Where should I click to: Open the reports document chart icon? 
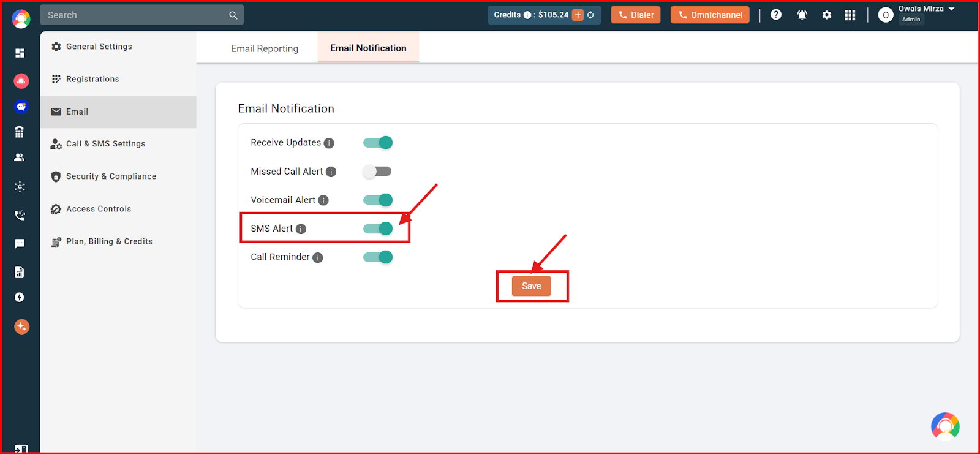pyautogui.click(x=20, y=271)
